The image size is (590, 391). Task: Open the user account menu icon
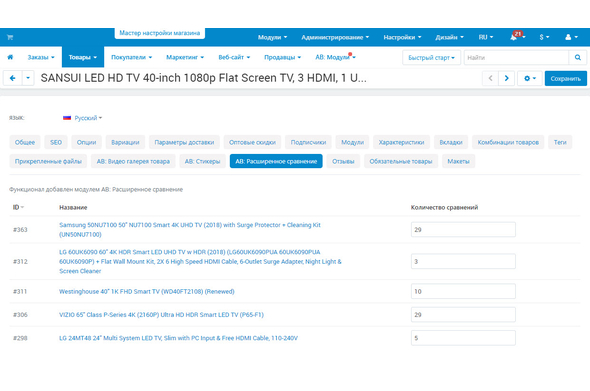click(571, 37)
